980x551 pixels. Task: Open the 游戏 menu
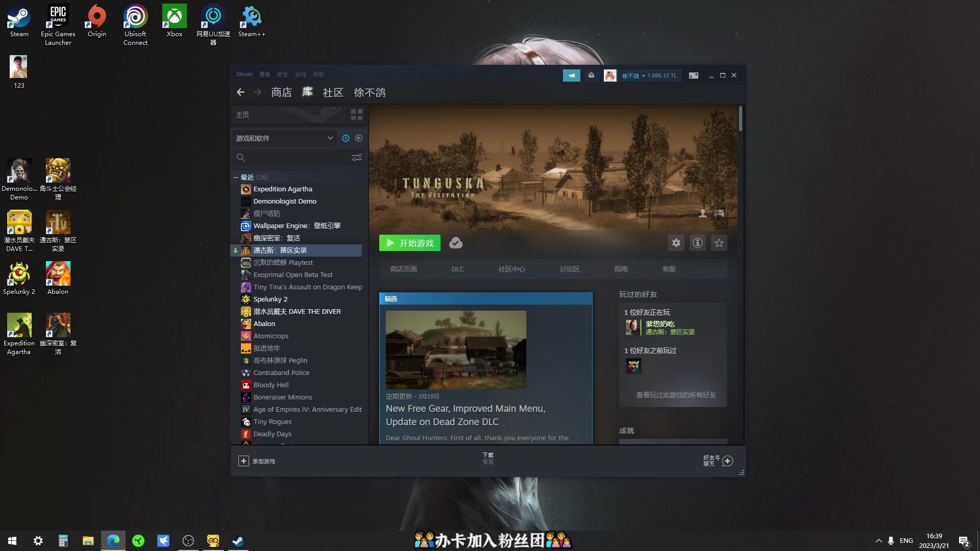coord(301,74)
